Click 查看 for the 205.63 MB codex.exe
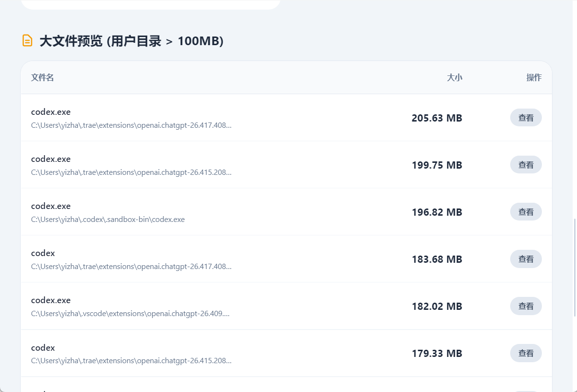Screen dimensions: 577x392 point(526,118)
